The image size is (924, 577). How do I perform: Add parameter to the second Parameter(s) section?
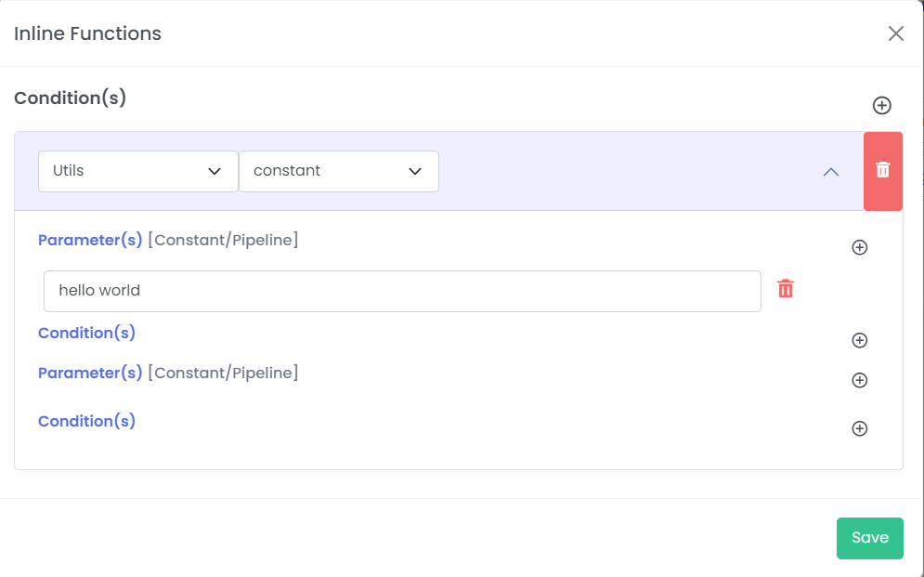(860, 380)
